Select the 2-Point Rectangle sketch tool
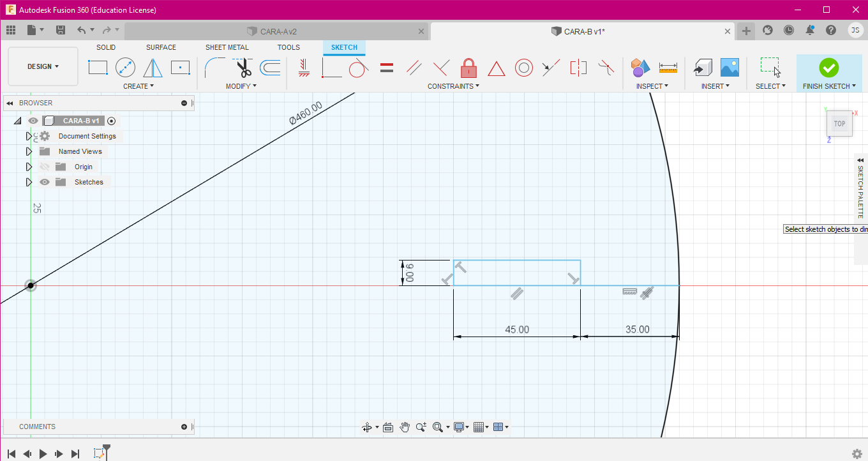The image size is (868, 461). pyautogui.click(x=98, y=67)
